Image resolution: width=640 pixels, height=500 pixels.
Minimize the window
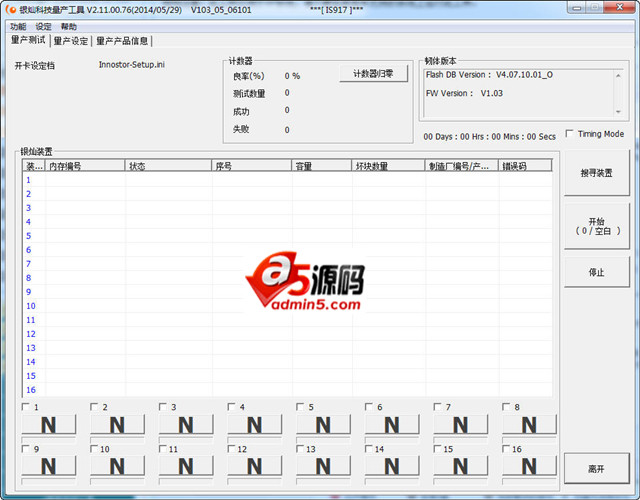pyautogui.click(x=577, y=8)
